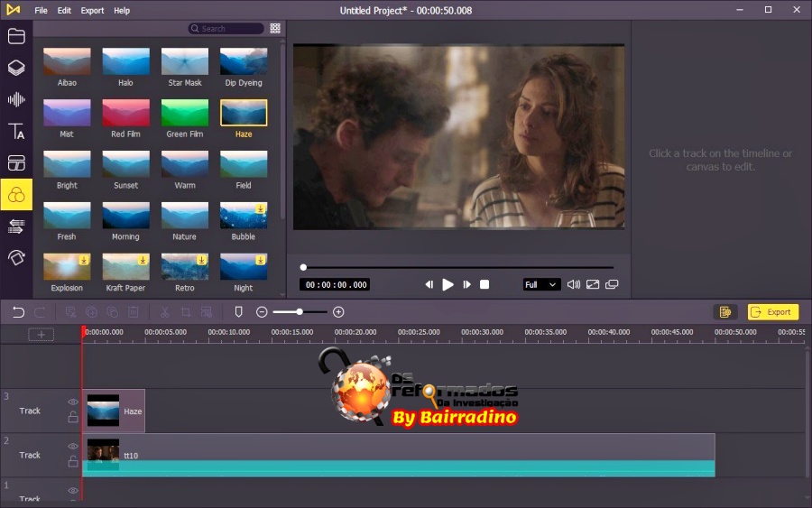Lock Track 3
This screenshot has height=508, width=812.
tap(73, 416)
